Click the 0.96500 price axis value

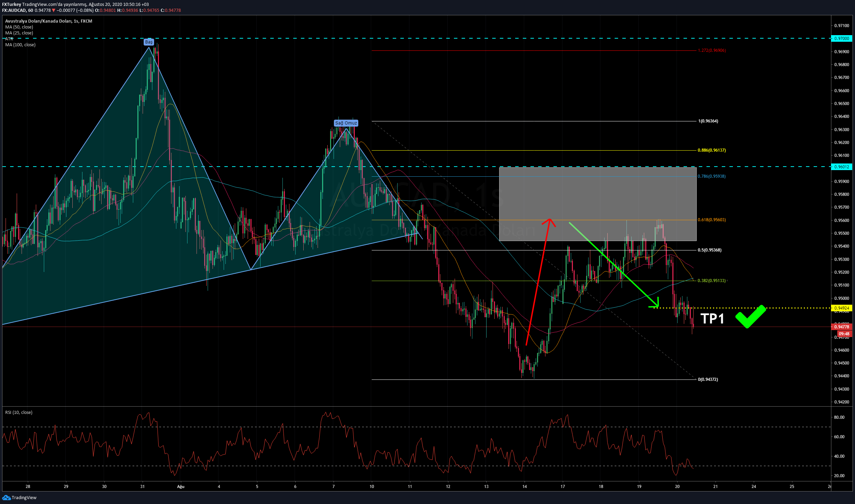841,104
